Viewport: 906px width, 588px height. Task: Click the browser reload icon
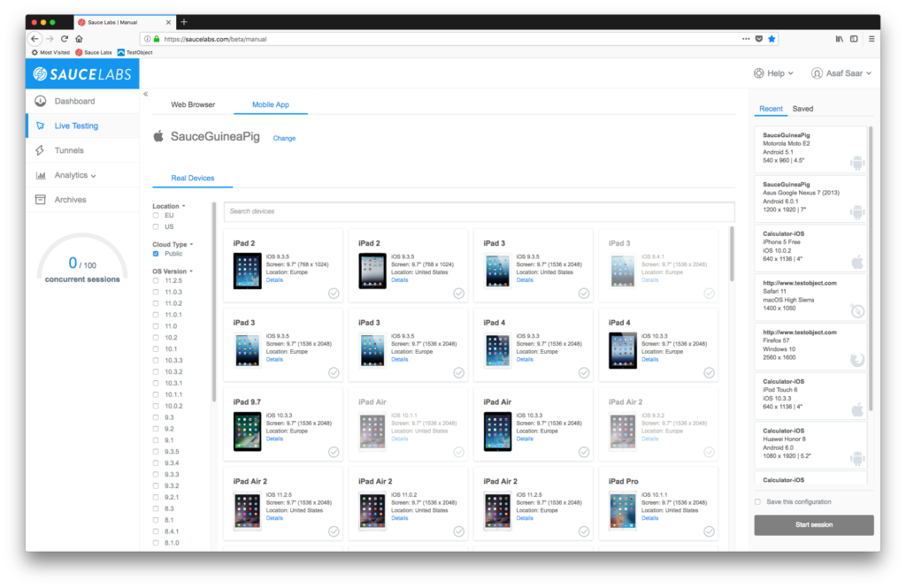(65, 39)
